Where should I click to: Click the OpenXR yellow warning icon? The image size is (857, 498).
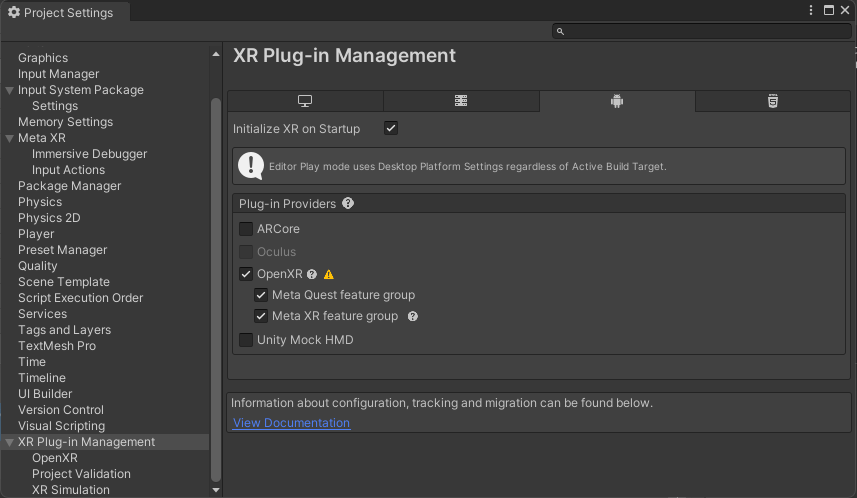(x=328, y=274)
